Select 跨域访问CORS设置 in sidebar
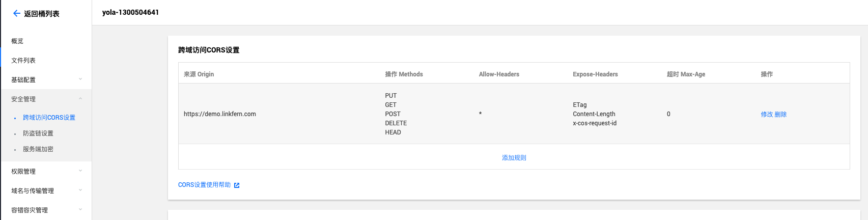The width and height of the screenshot is (868, 220). tap(49, 118)
